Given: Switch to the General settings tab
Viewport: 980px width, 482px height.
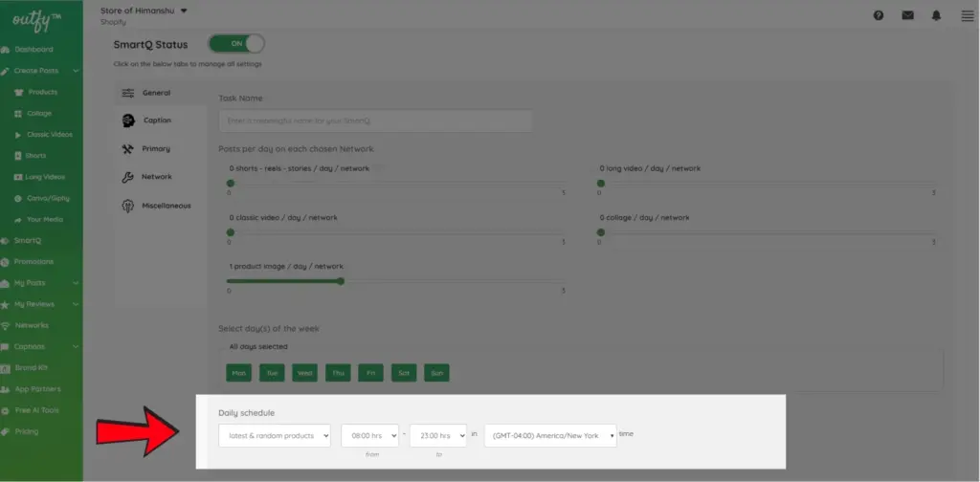Looking at the screenshot, I should click(156, 93).
